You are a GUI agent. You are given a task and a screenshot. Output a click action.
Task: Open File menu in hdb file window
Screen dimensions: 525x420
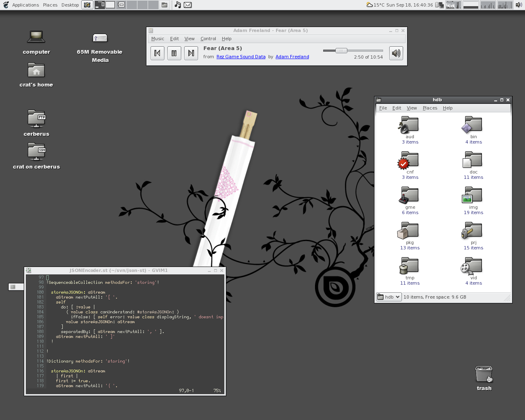tap(383, 108)
